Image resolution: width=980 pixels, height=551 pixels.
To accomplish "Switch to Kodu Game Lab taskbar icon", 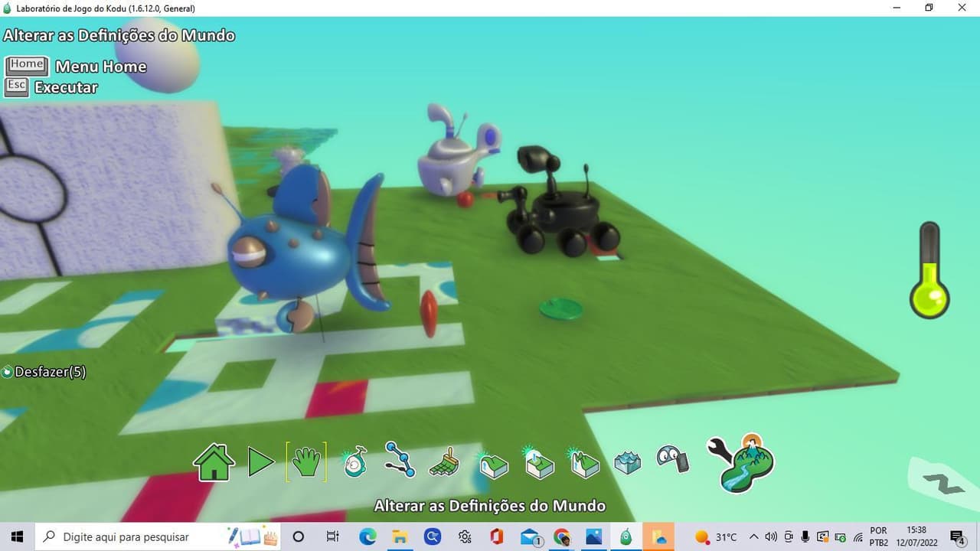I will tap(626, 536).
